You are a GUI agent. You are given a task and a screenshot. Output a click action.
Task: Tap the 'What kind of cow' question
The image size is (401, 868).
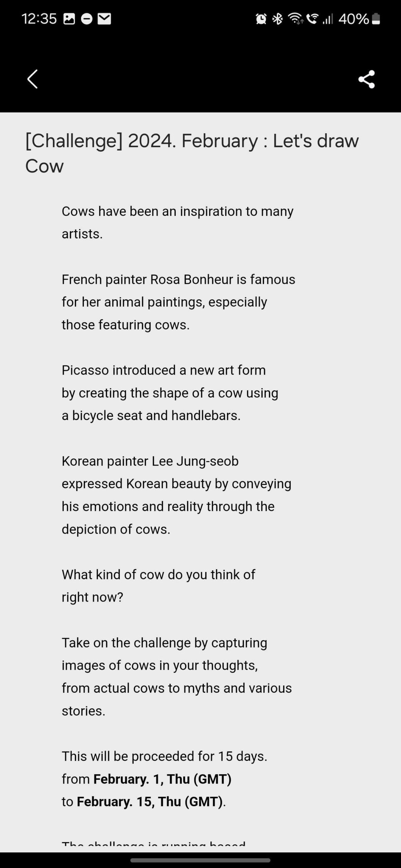158,586
